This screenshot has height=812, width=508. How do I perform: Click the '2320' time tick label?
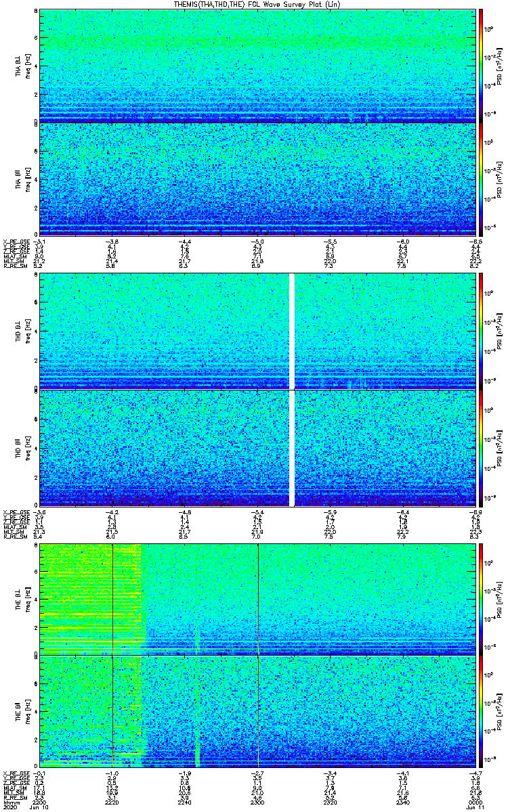coord(330,803)
